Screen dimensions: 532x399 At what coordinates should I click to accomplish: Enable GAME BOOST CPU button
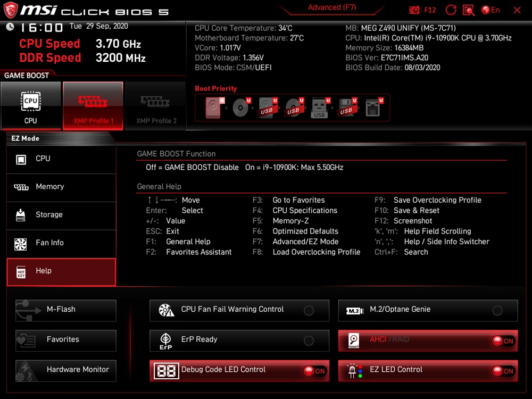pos(31,105)
